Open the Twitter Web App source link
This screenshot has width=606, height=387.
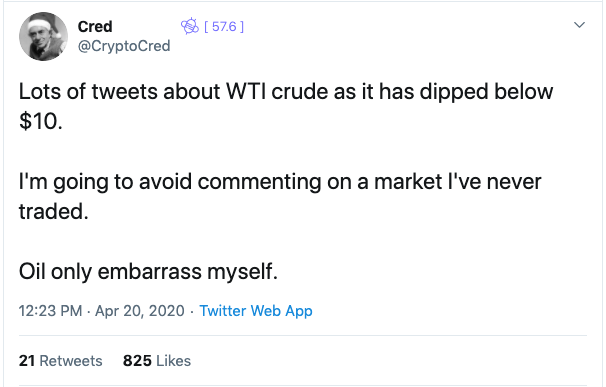point(255,311)
